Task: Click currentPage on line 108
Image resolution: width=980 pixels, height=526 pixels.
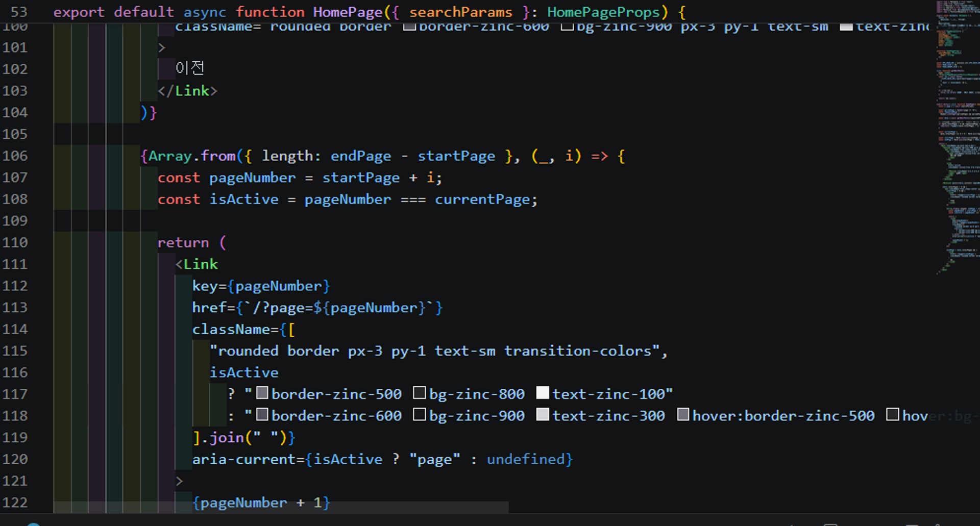Action: pyautogui.click(x=482, y=199)
